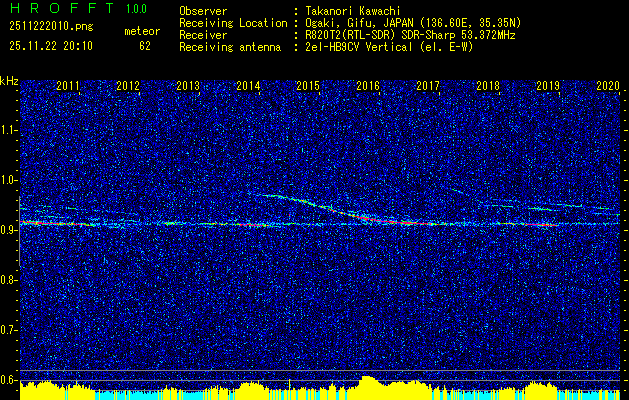Click the 0.9 kHz axis label

click(x=9, y=230)
